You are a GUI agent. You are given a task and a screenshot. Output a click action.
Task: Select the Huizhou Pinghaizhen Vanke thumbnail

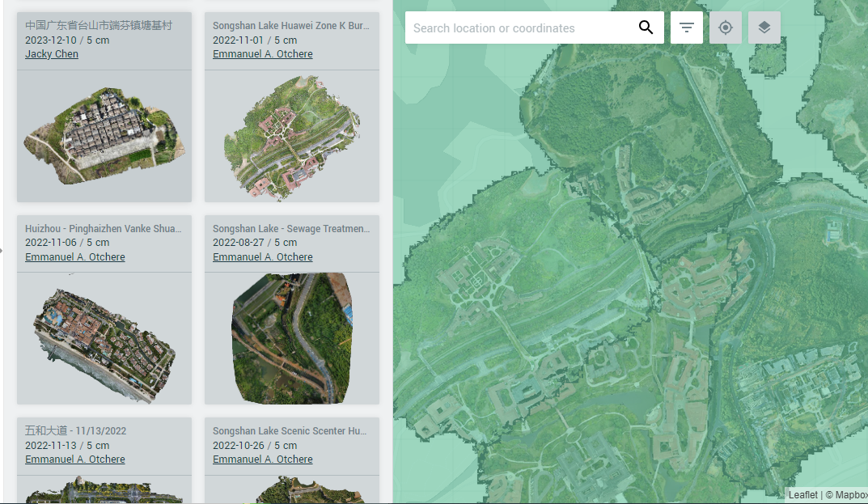point(104,338)
